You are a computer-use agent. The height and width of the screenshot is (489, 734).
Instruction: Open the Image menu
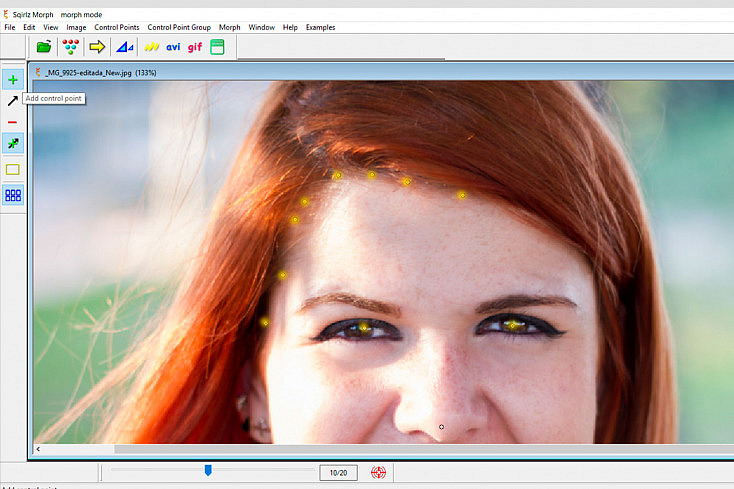pos(76,27)
